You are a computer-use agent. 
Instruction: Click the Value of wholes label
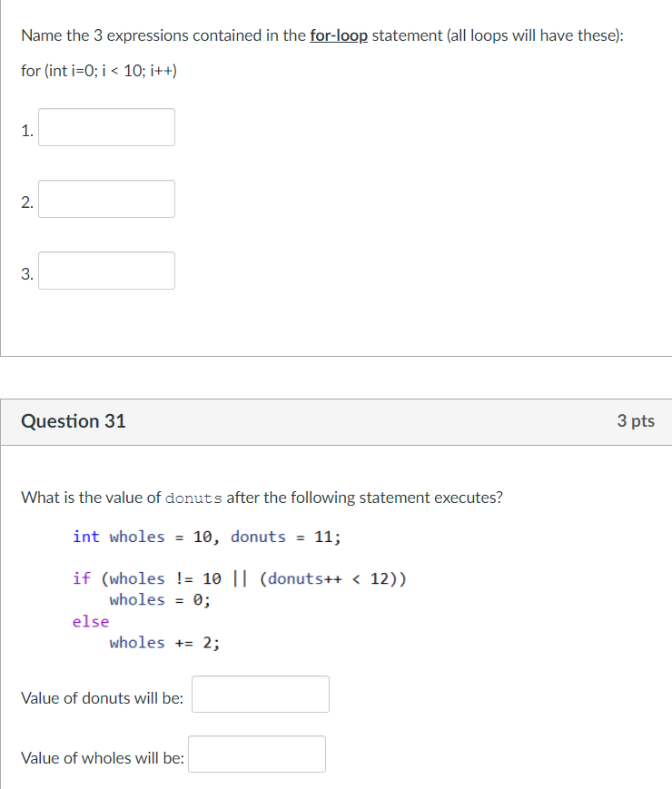pyautogui.click(x=102, y=757)
